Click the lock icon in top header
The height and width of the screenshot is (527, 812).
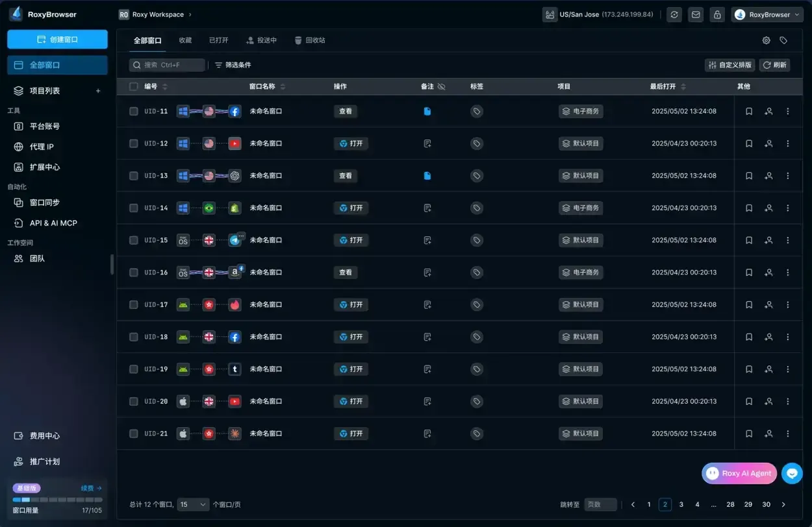pos(717,15)
